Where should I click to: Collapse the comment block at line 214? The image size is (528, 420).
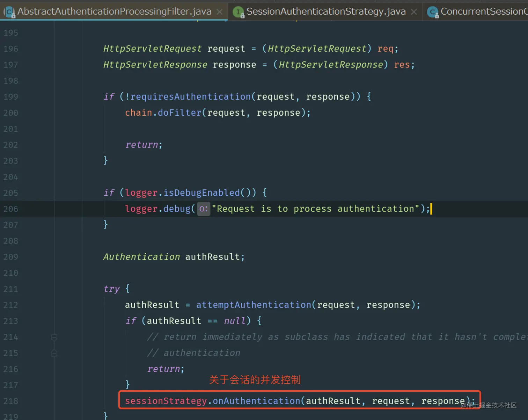tap(54, 337)
